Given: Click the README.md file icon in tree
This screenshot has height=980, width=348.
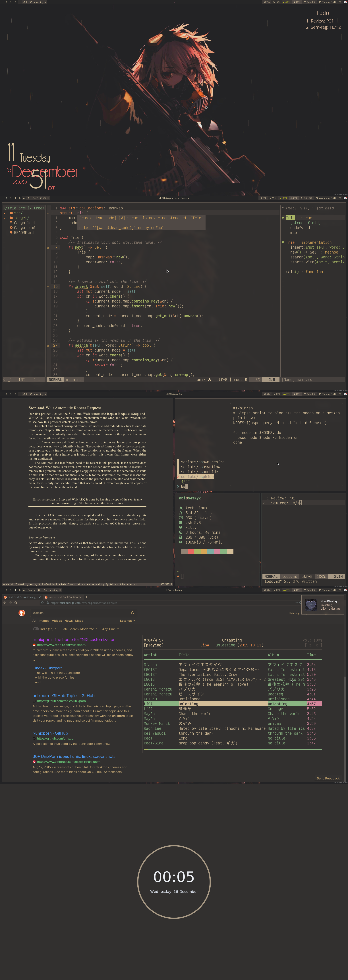Looking at the screenshot, I should 11,232.
